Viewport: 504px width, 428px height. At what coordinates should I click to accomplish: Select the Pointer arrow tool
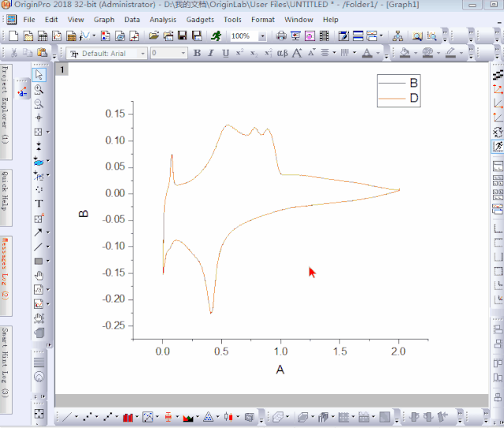[x=39, y=74]
